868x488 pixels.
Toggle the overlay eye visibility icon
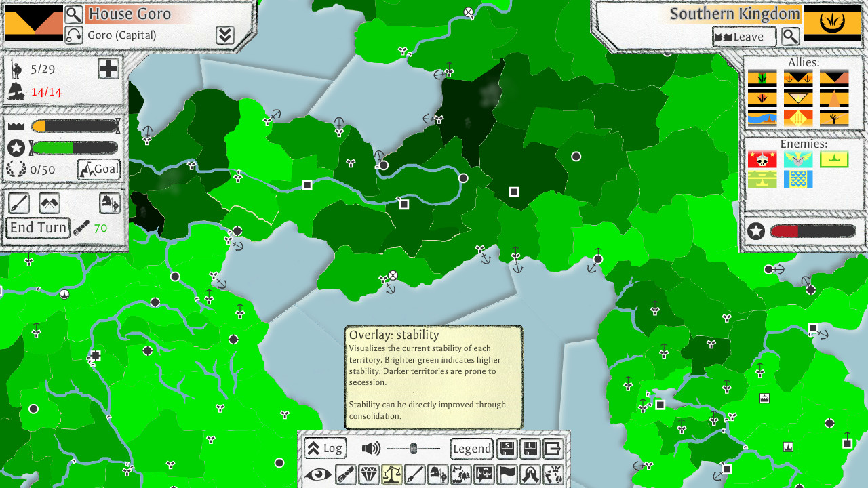317,474
